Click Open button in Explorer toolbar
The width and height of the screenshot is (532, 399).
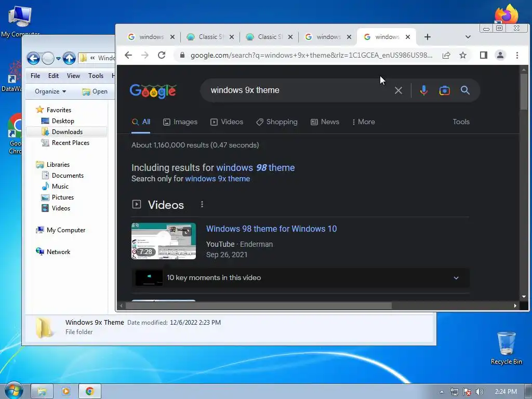pyautogui.click(x=95, y=91)
